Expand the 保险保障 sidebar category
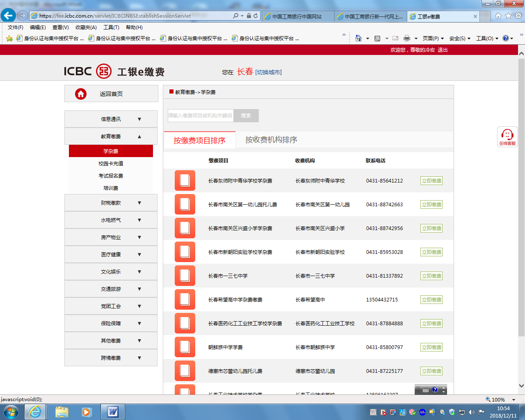 111,323
